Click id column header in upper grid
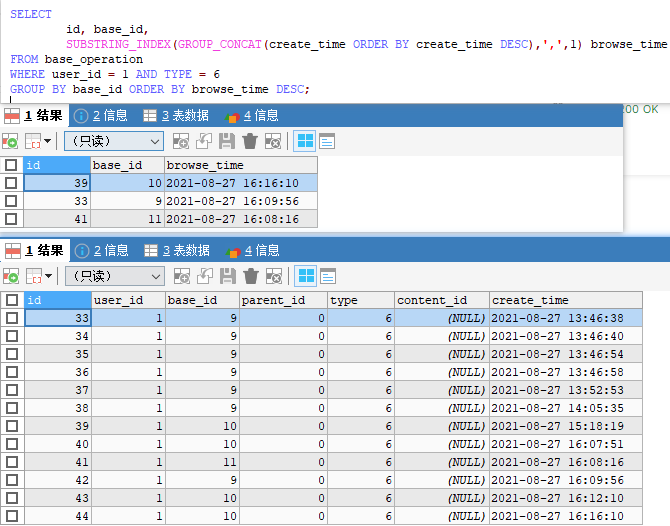 tap(57, 165)
